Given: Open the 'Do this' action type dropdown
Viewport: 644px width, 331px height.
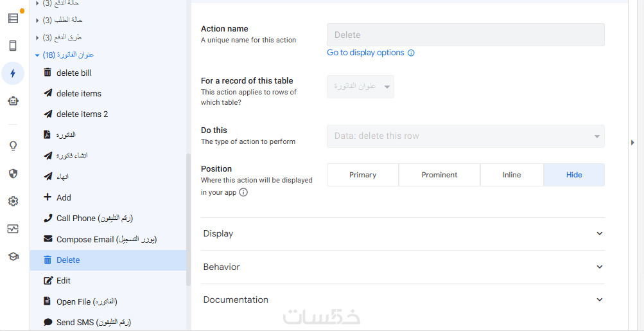Looking at the screenshot, I should [x=466, y=136].
